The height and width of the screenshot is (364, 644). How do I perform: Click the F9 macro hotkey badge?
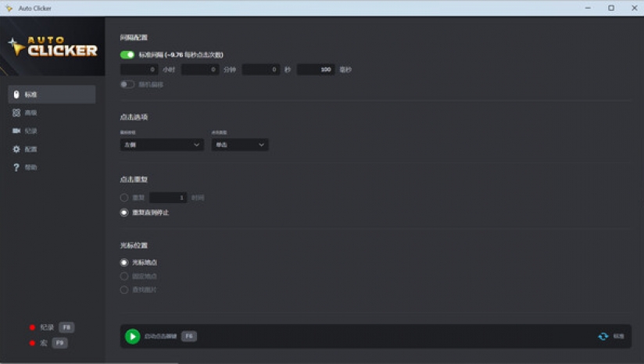tap(60, 343)
